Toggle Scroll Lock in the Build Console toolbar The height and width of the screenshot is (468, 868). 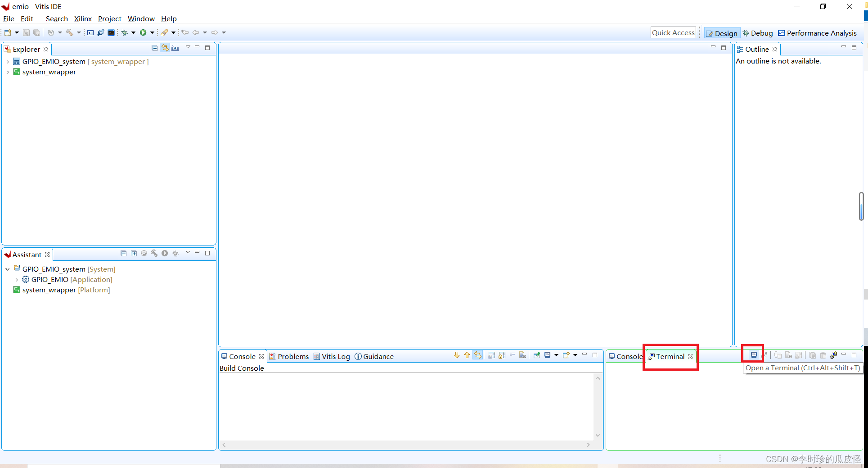tap(502, 355)
